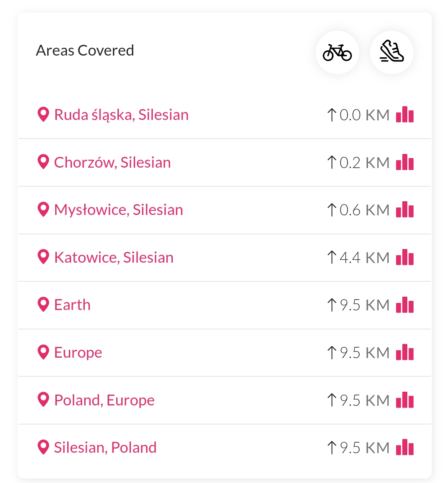This screenshot has height=483, width=448.
Task: Open the Chorzów, Silesian area link
Action: pyautogui.click(x=112, y=162)
